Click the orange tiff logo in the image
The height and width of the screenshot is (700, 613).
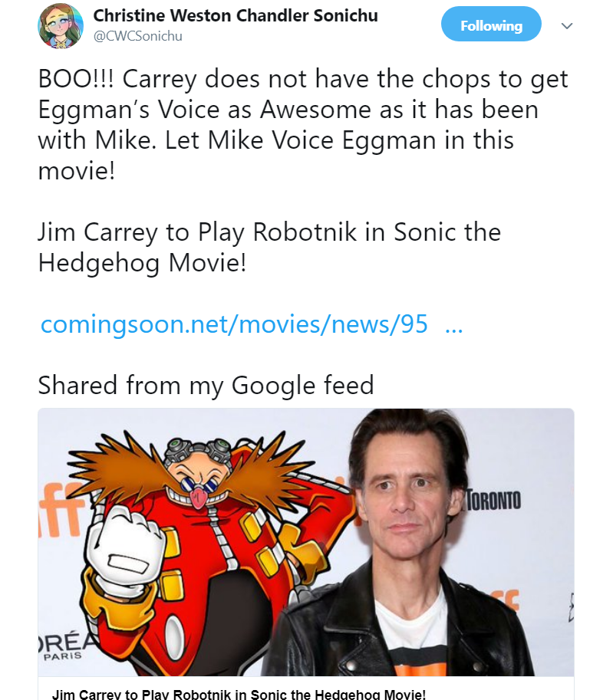pos(60,509)
